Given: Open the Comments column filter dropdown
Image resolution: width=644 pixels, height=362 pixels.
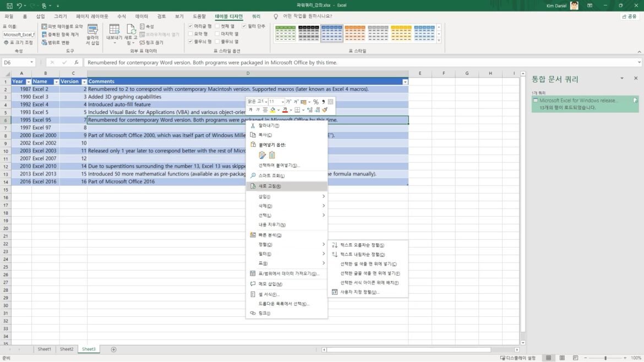Looking at the screenshot, I should (x=405, y=81).
